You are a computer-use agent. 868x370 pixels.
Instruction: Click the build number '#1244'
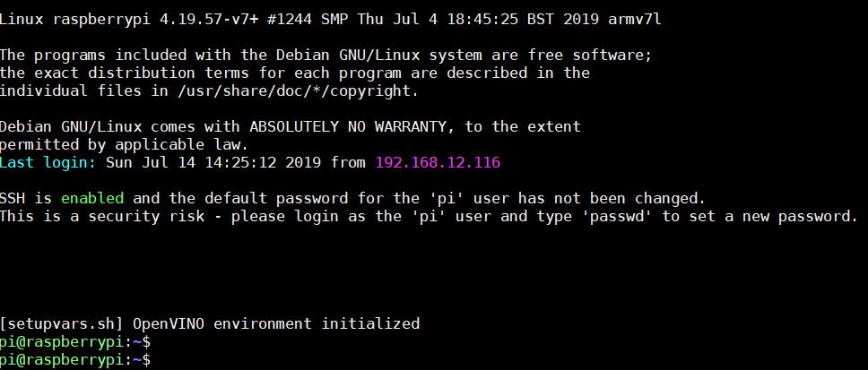click(290, 20)
